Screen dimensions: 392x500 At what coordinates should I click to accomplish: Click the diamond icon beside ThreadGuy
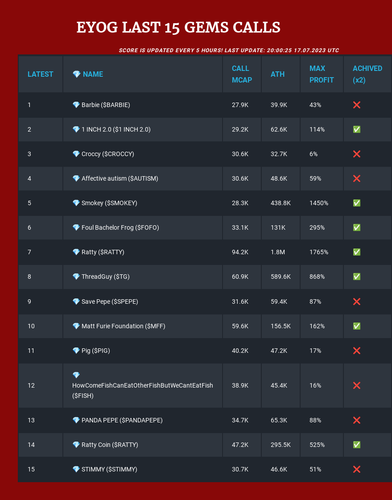76,277
